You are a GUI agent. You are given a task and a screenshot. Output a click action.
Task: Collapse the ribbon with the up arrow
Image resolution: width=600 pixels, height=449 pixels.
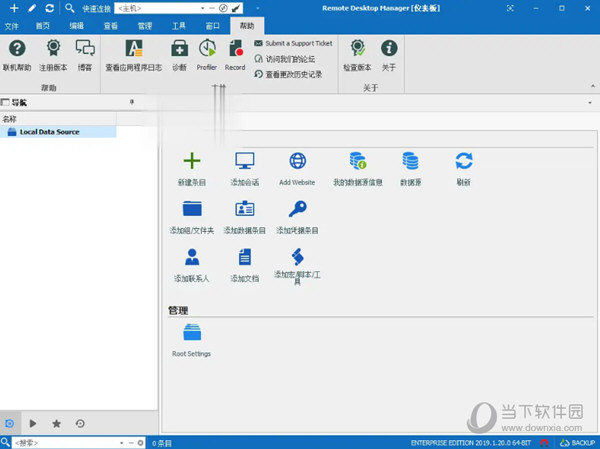click(593, 86)
